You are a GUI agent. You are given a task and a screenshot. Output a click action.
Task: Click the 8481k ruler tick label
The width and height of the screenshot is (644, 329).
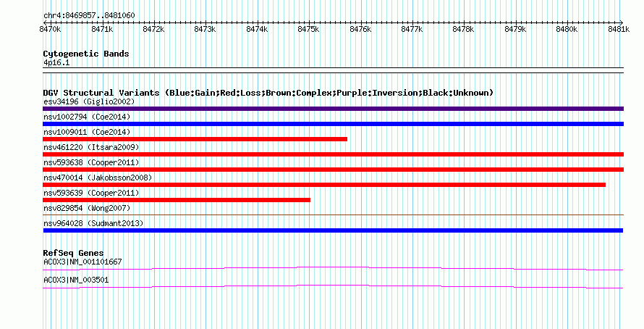click(x=619, y=29)
